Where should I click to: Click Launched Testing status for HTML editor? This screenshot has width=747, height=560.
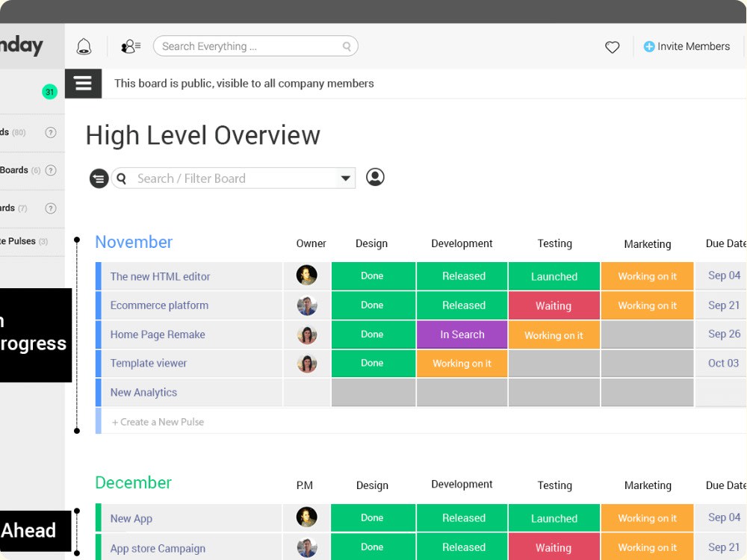(x=554, y=276)
